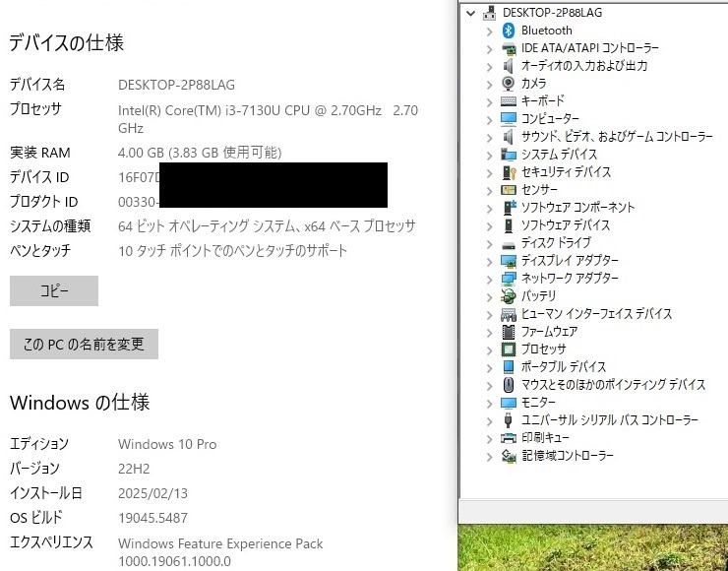Click the 4.00 GB (3.83 GB 使用可能) RAM value
The width and height of the screenshot is (728, 571).
click(x=200, y=153)
